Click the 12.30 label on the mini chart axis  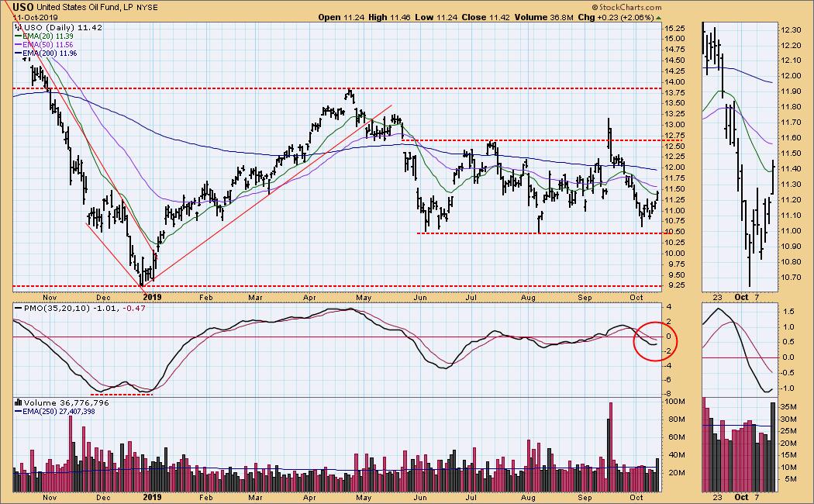click(x=791, y=30)
